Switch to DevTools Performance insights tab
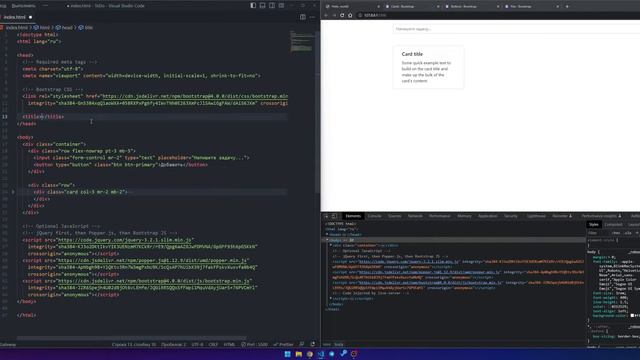640x360 pixels. click(x=601, y=216)
